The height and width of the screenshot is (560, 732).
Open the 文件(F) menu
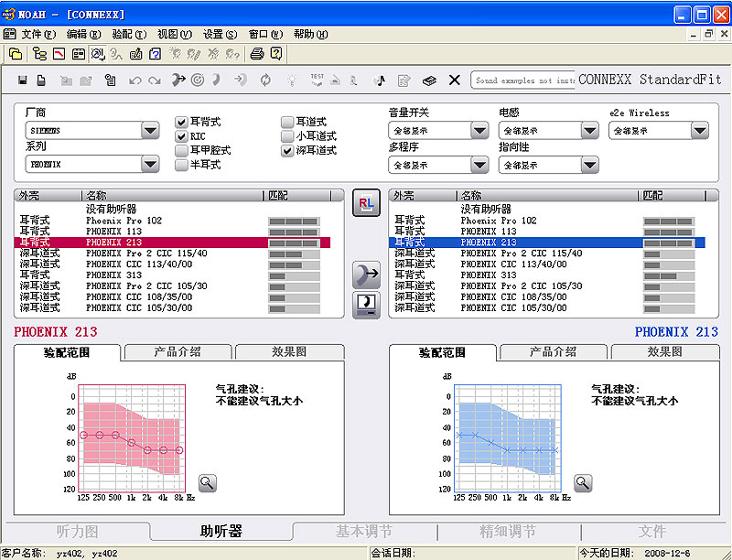[38, 34]
